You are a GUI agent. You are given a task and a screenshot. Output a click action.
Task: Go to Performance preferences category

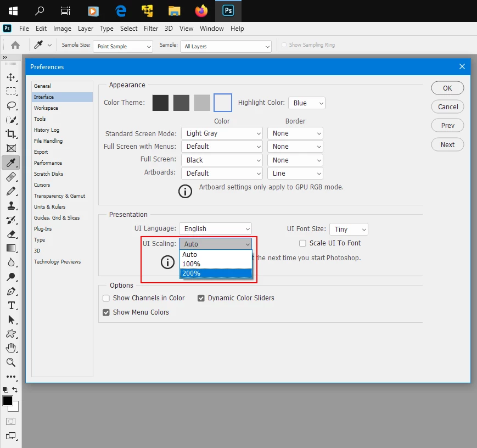[48, 163]
